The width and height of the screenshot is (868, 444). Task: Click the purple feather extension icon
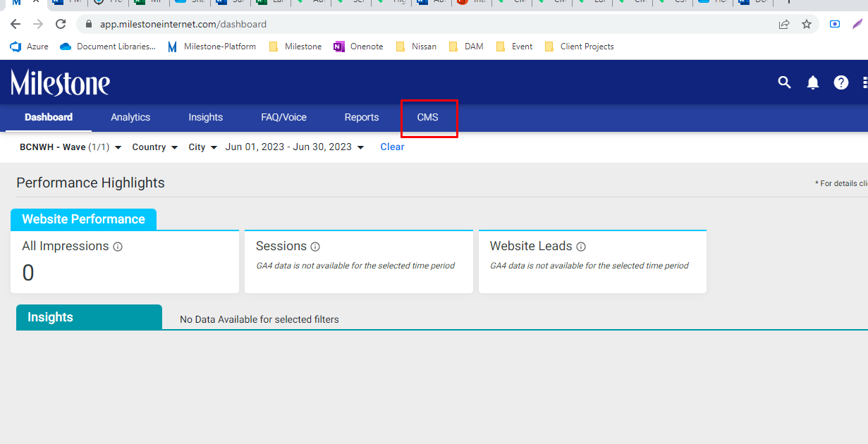click(x=857, y=24)
